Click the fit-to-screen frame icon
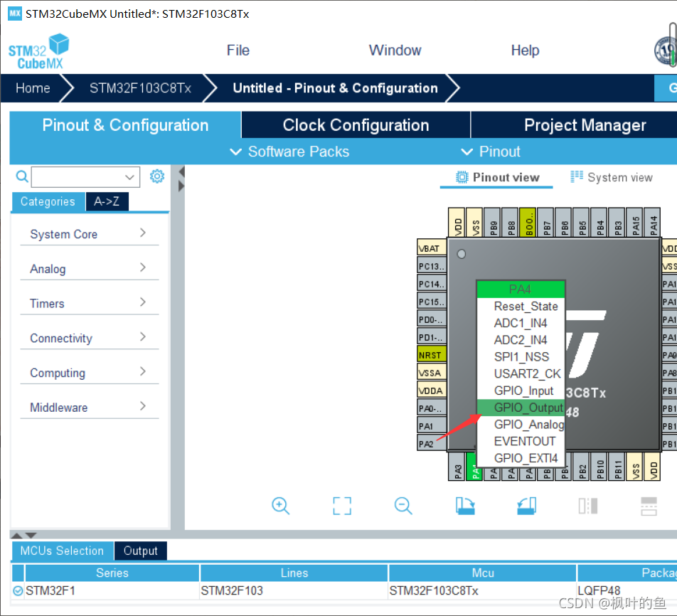Image resolution: width=677 pixels, height=616 pixels. pyautogui.click(x=342, y=506)
